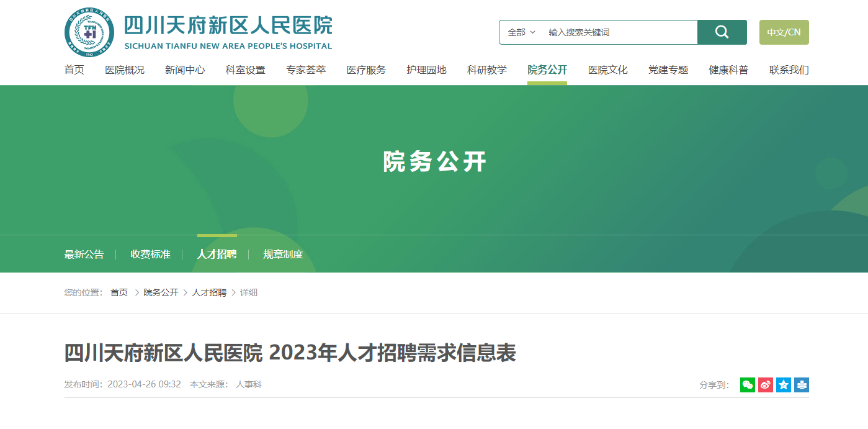The image size is (868, 429).
Task: Select the 人才招聘 tab in banner
Action: pos(217,255)
